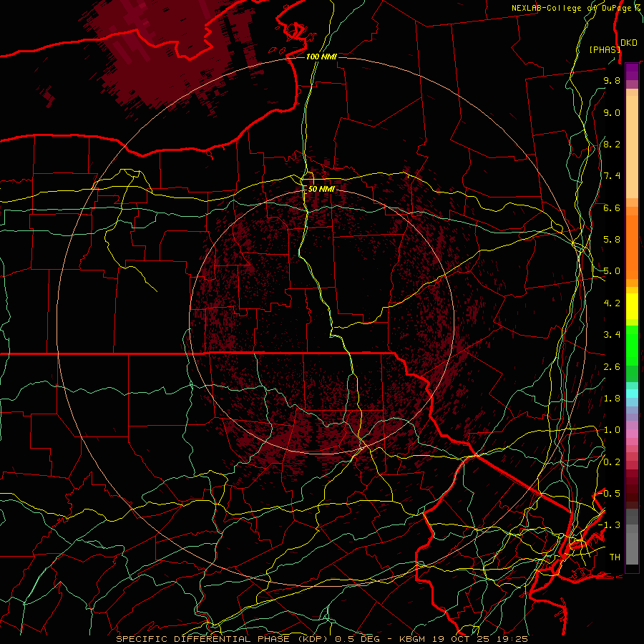Click the 4.2 value on the color scale
This screenshot has height=644, width=644.
click(612, 303)
